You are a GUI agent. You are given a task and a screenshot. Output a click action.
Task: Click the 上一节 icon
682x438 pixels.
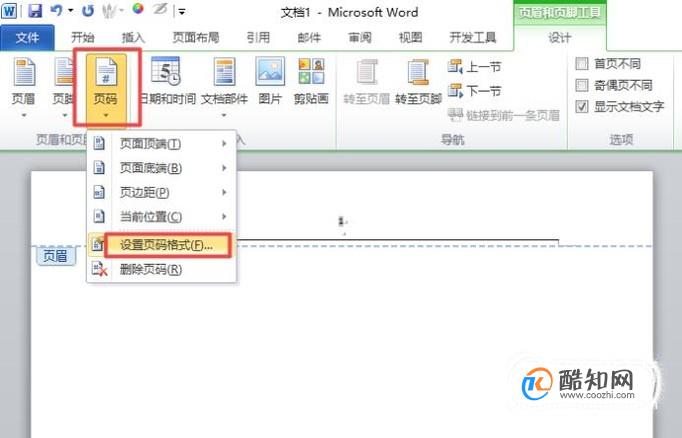455,67
